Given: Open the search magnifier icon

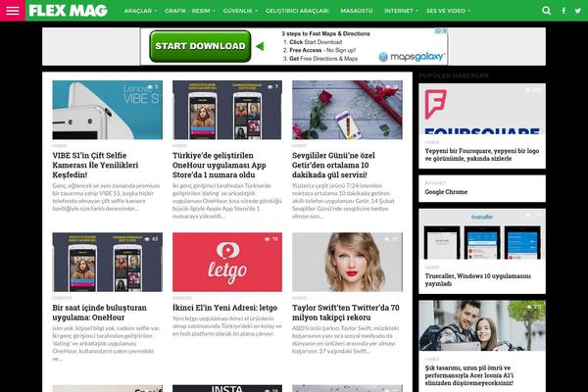Looking at the screenshot, I should 547,11.
